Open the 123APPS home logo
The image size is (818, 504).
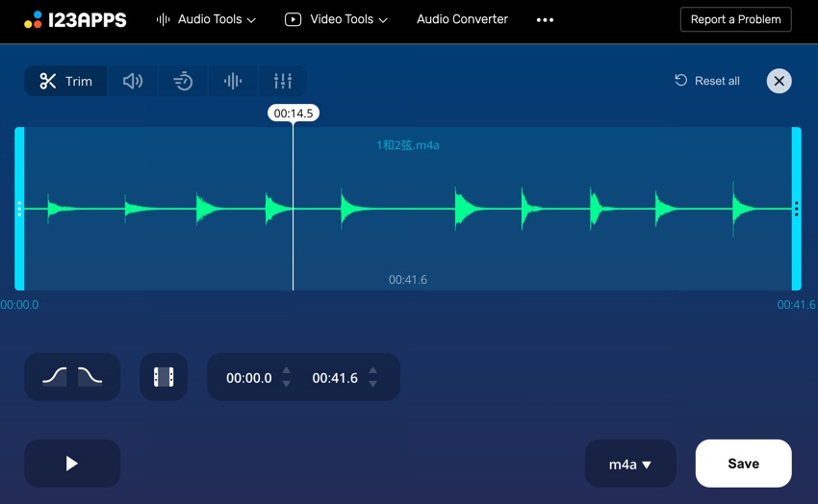click(x=76, y=20)
